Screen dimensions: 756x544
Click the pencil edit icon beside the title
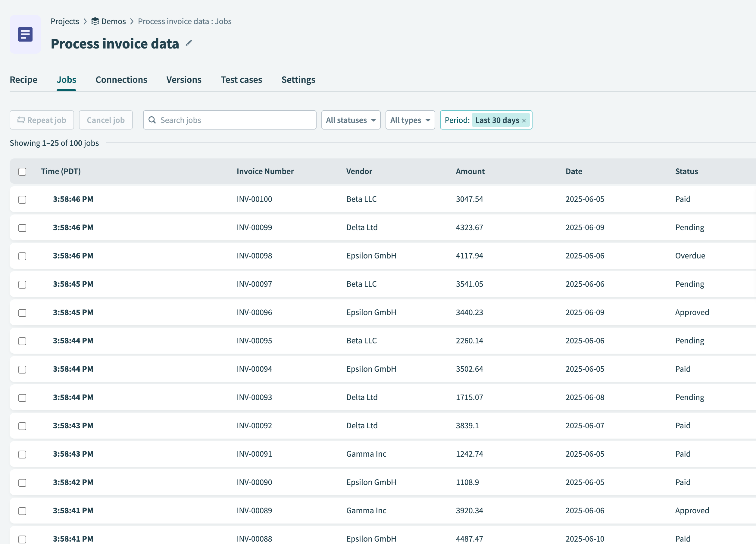pyautogui.click(x=189, y=43)
